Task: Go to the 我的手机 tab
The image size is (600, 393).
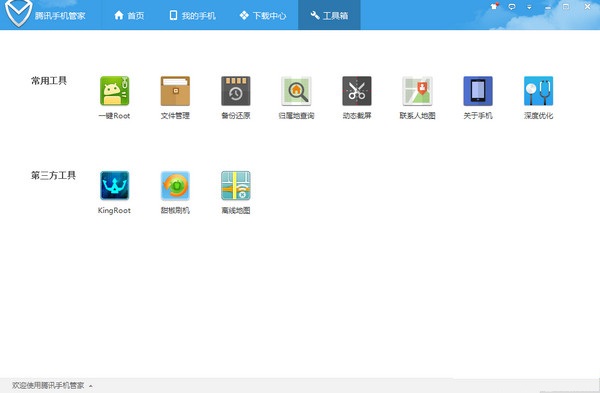Action: [192, 15]
